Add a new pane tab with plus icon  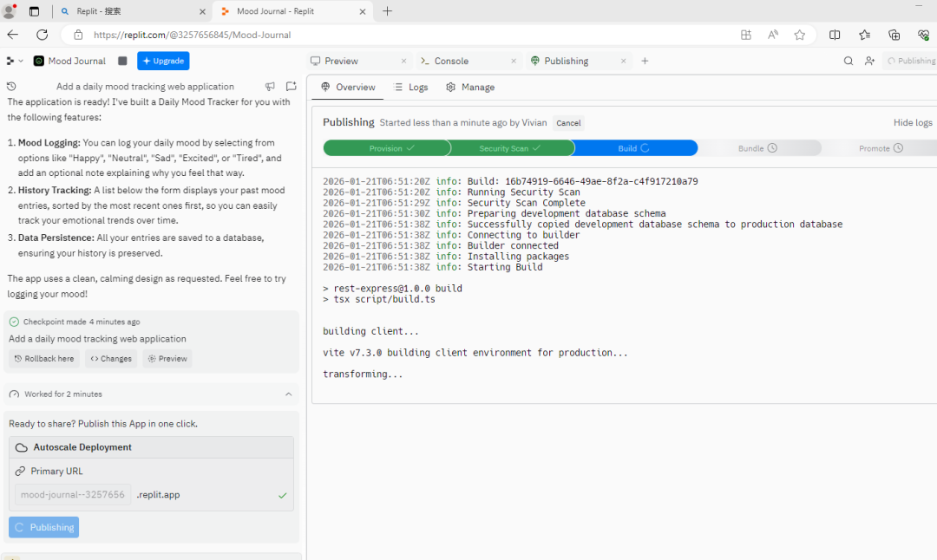click(x=645, y=61)
